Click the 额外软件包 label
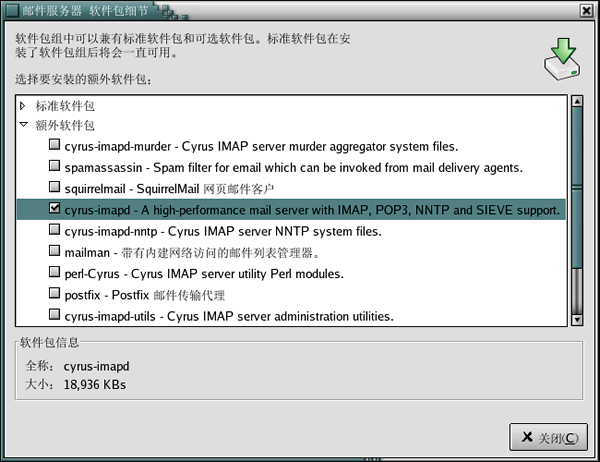Viewport: 600px width, 462px height. pos(65,125)
